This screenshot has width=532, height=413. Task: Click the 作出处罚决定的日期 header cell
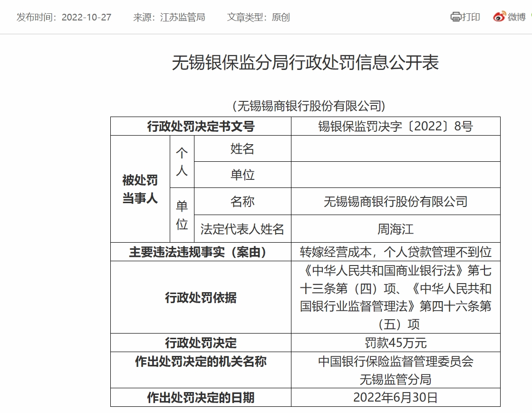point(201,397)
